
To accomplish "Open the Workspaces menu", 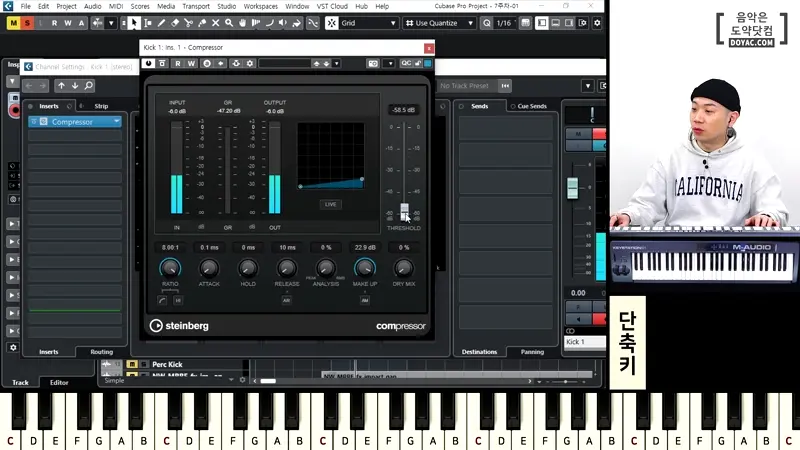I will 261,6.
